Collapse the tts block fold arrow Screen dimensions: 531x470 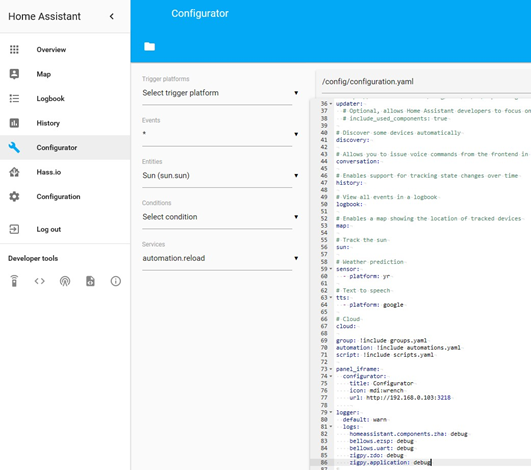[x=331, y=298]
